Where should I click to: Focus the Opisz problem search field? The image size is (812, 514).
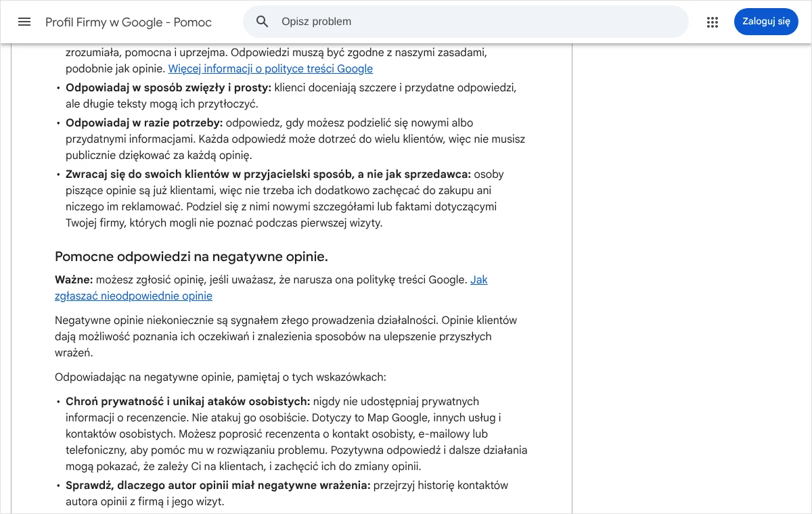466,22
